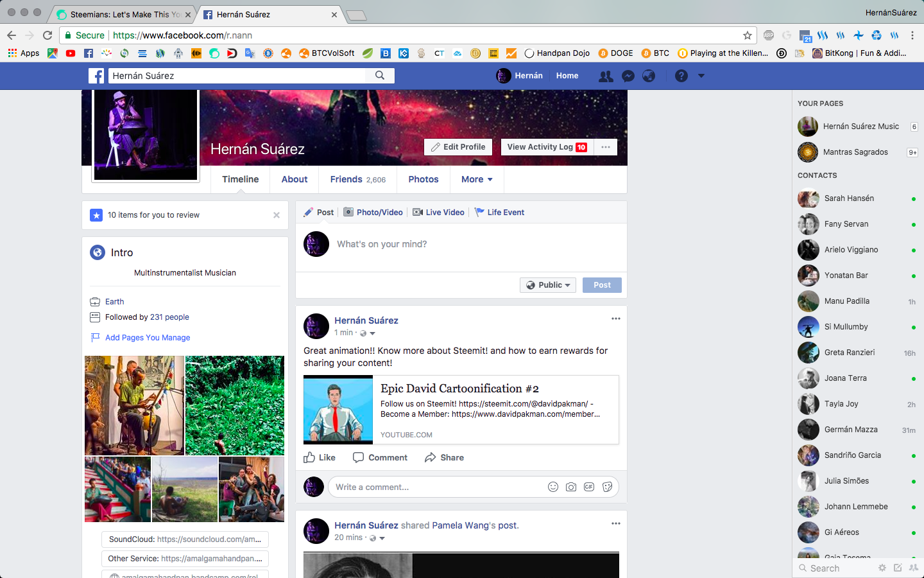Select Photo/Video composer option

[x=373, y=213]
